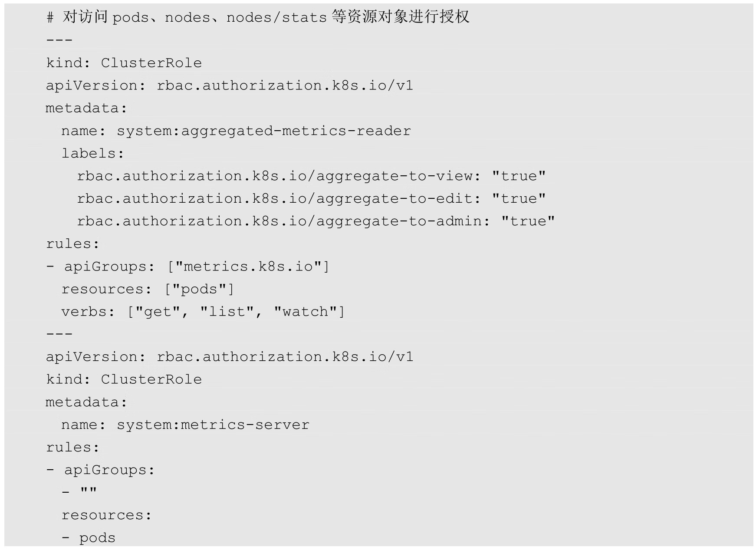Select the name system:aggregated-metrics-reader line

coord(236,131)
